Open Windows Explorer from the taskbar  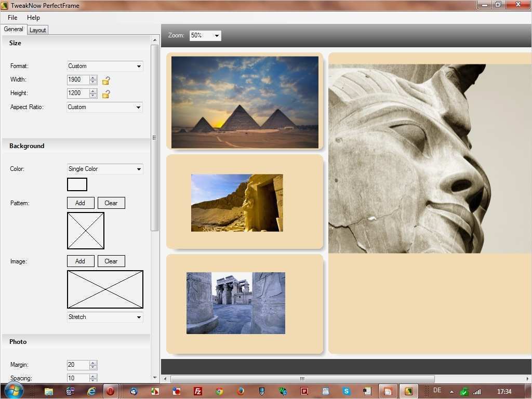[x=48, y=392]
